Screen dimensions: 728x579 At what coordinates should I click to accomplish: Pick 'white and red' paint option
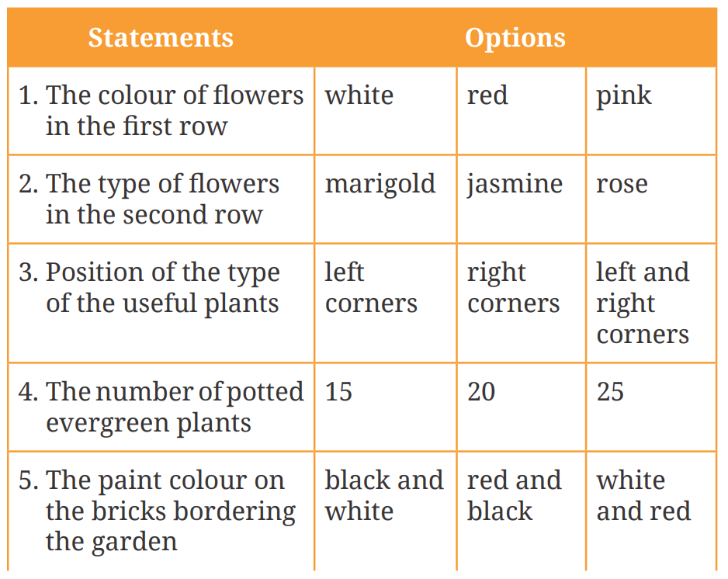pyautogui.click(x=643, y=495)
